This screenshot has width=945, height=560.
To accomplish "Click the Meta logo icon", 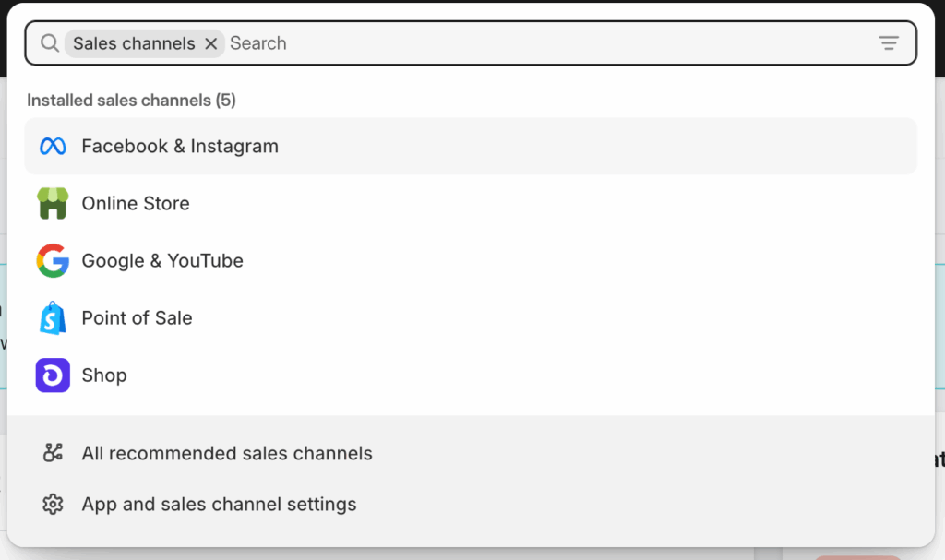I will 53,147.
